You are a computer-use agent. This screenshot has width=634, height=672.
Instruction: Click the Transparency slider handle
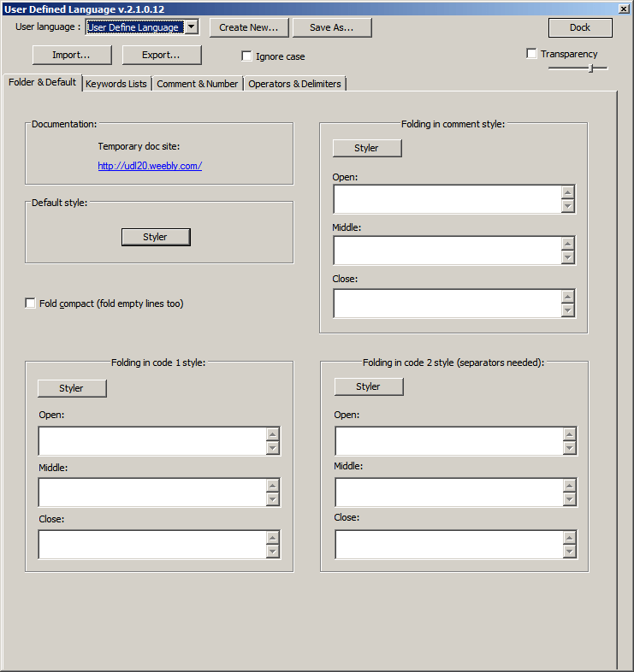click(590, 68)
